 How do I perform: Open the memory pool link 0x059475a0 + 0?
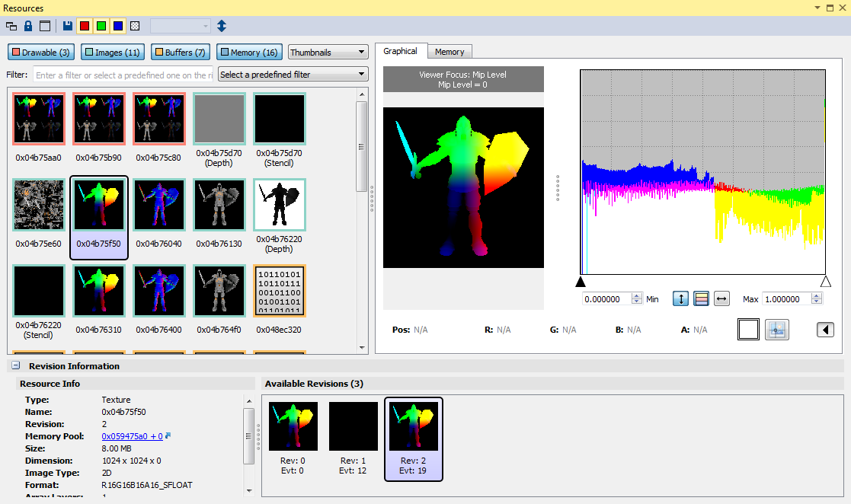(132, 436)
